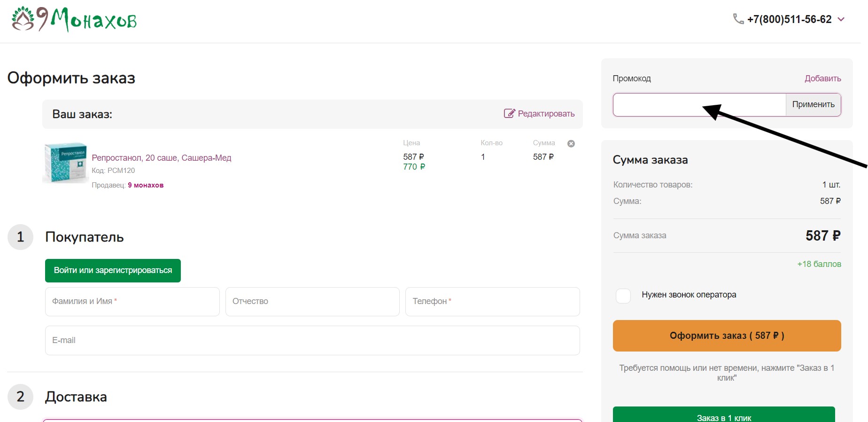The image size is (868, 422).
Task: Open seller 9 монахов link
Action: click(x=146, y=185)
